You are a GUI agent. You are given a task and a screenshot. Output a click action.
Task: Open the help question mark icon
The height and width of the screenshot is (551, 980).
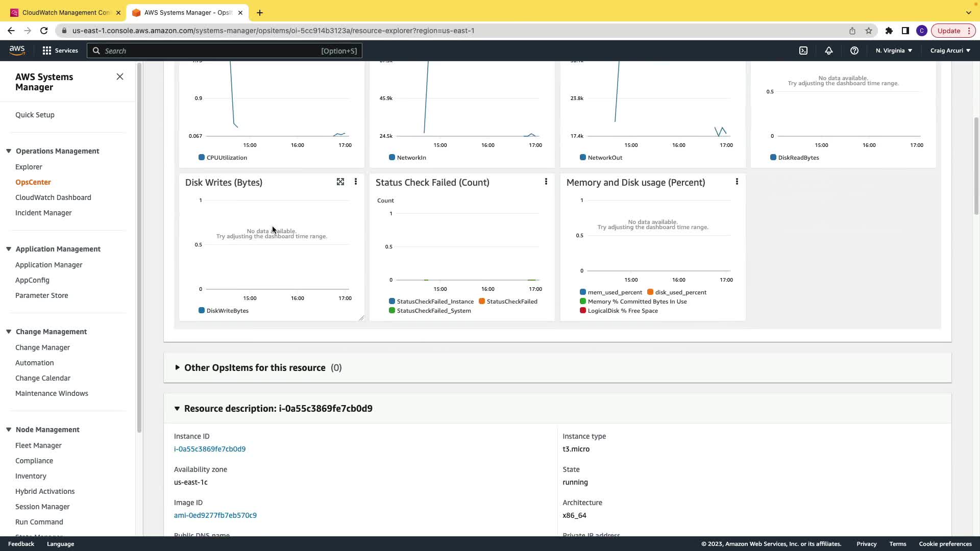click(854, 51)
